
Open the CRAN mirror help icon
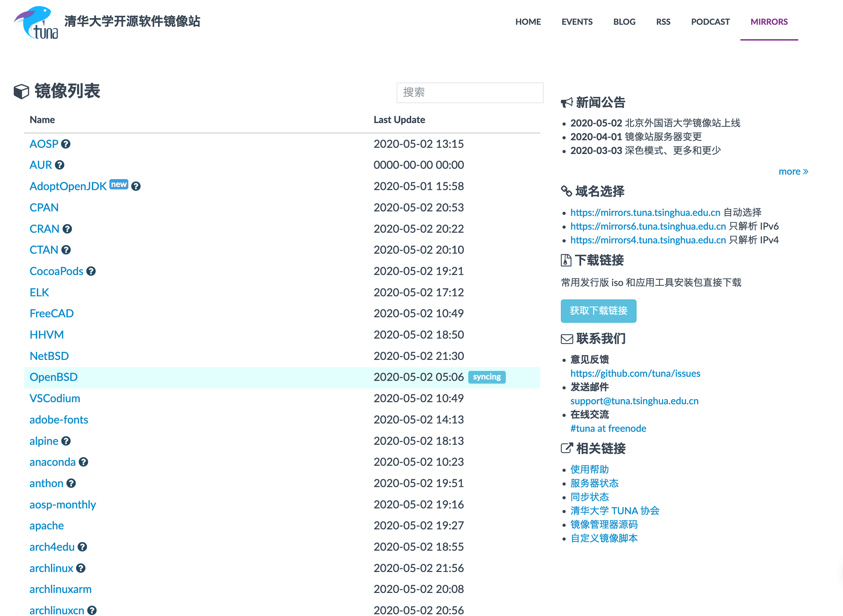(x=67, y=229)
